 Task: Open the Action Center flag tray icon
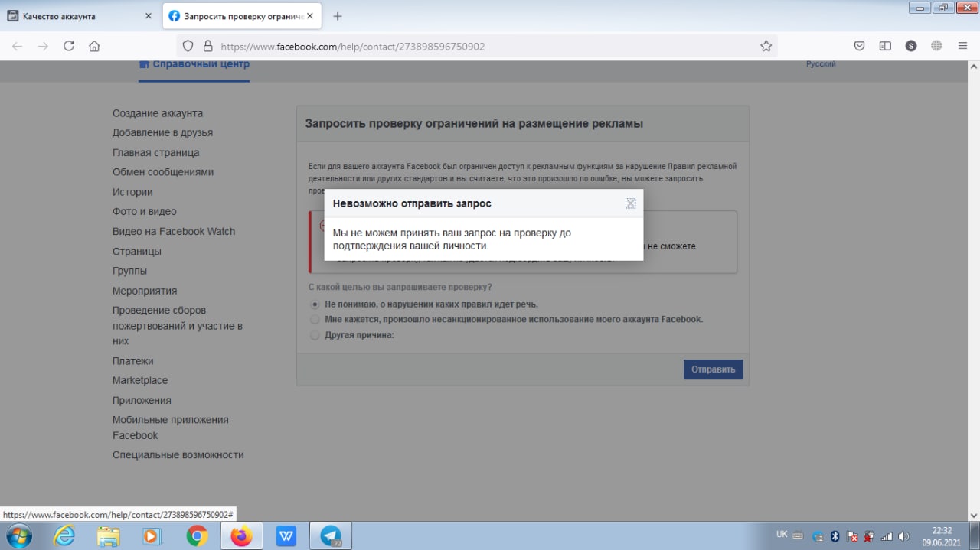852,536
